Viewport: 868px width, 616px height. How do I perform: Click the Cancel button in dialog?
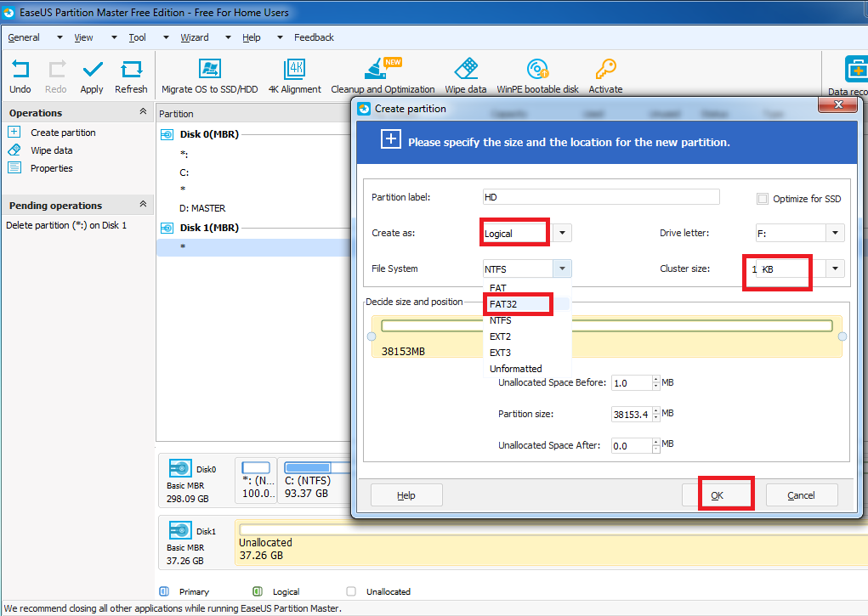tap(801, 495)
